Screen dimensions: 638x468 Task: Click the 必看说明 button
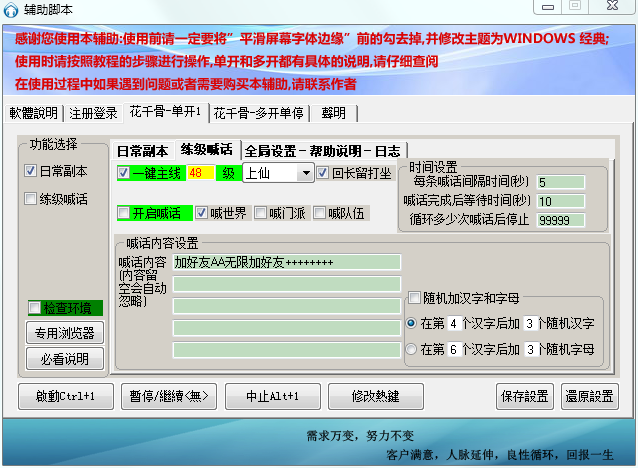pos(65,359)
